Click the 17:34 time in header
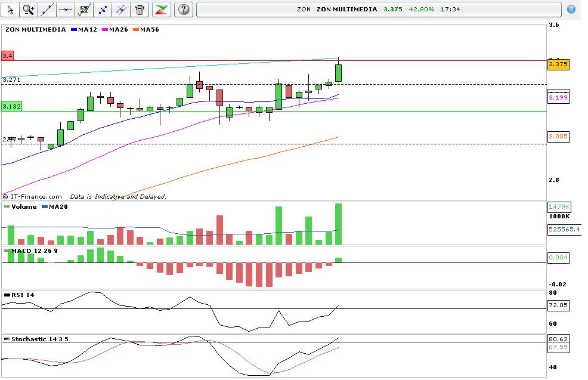588x380 pixels. point(450,10)
